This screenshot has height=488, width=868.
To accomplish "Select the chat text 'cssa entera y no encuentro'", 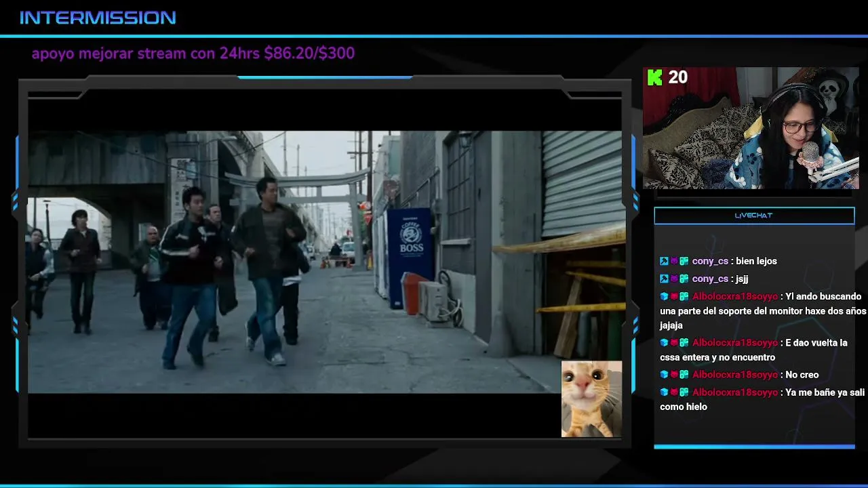I will point(717,357).
